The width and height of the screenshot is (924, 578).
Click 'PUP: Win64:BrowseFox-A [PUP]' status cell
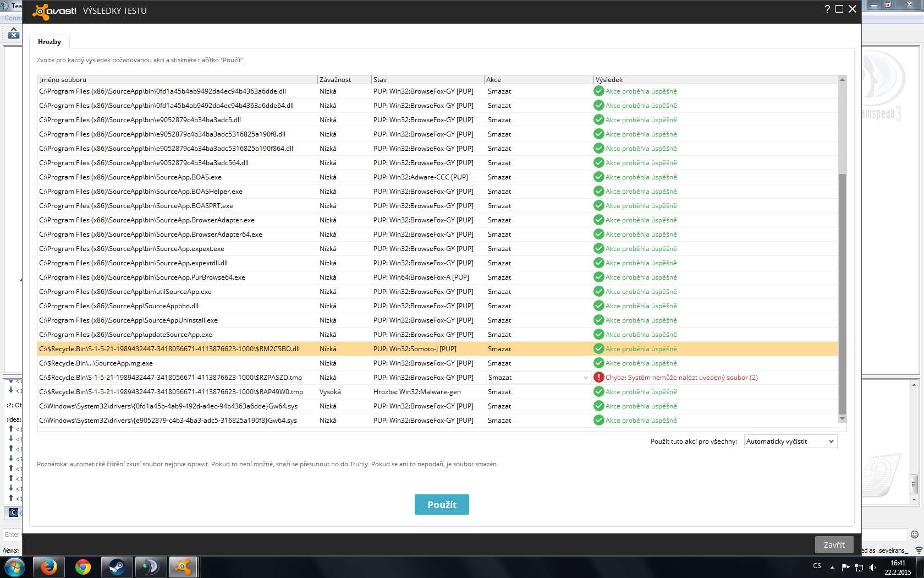421,277
